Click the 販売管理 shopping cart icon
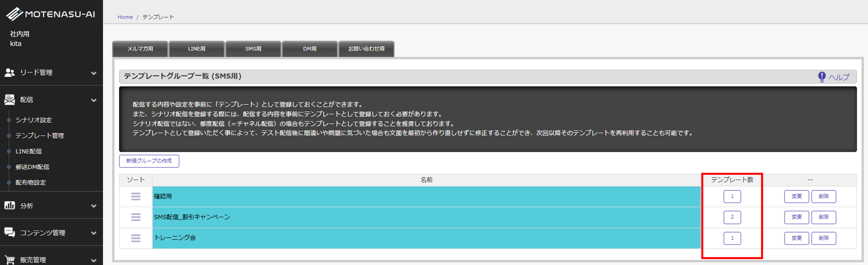This screenshot has height=265, width=868. pos(9,260)
